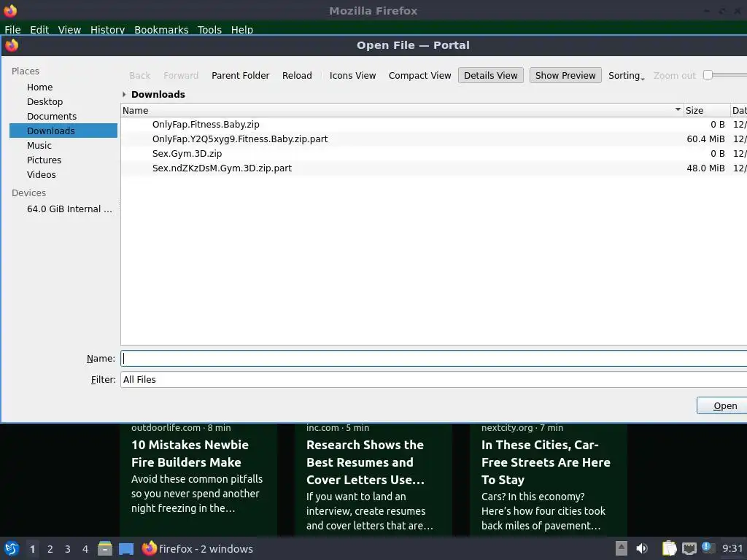747x560 pixels.
Task: Open the file manager icon in taskbar
Action: coord(105,548)
